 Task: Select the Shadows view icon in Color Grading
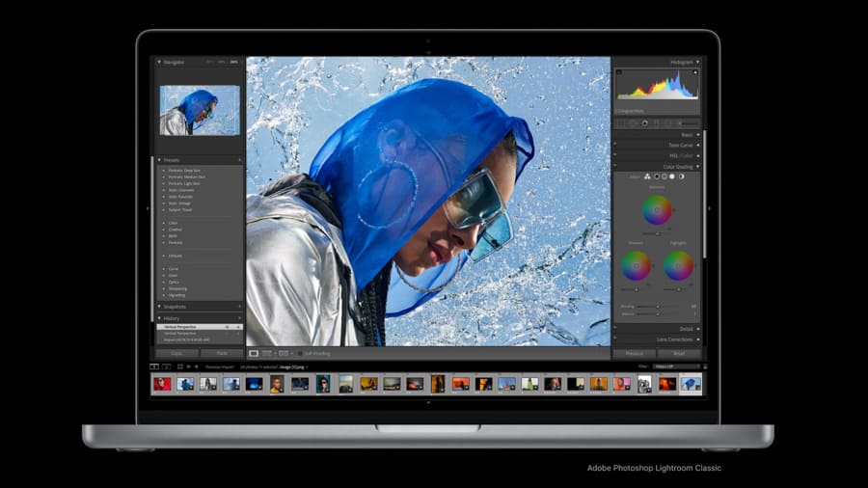click(656, 176)
